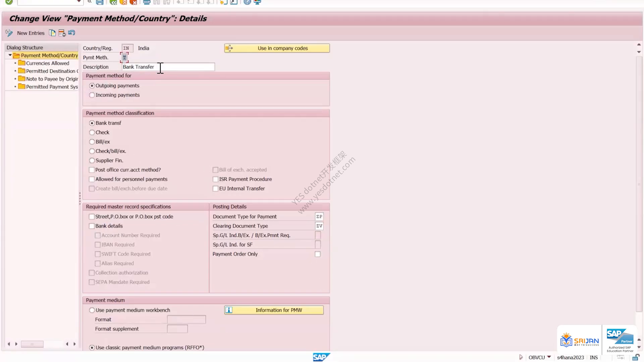
Task: Click the Copy As icon beside New Entries
Action: click(52, 33)
